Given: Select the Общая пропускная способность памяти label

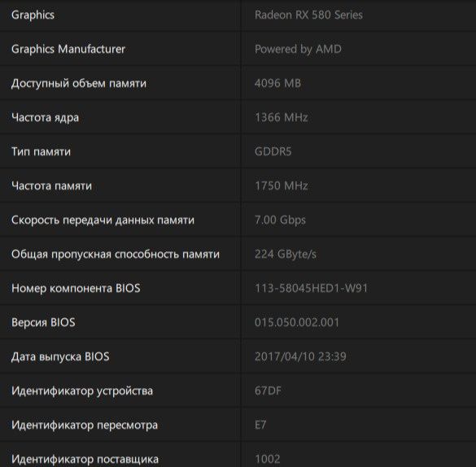Looking at the screenshot, I should click(x=116, y=255).
